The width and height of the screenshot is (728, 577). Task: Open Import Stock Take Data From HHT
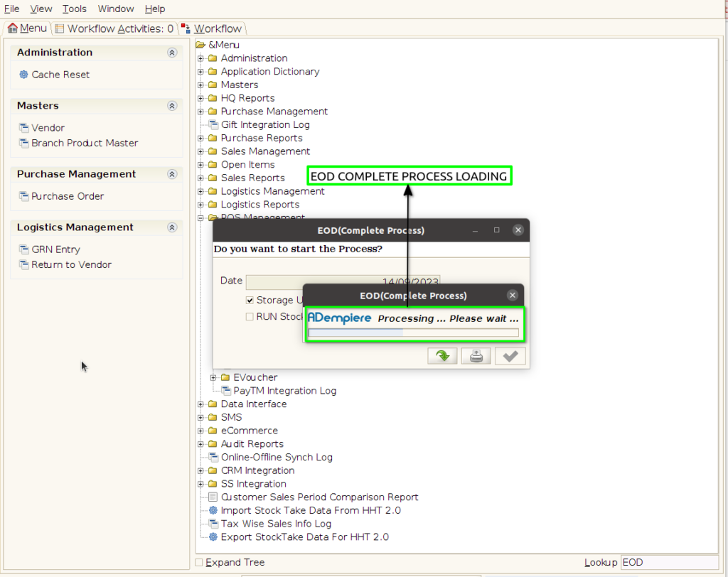(311, 510)
